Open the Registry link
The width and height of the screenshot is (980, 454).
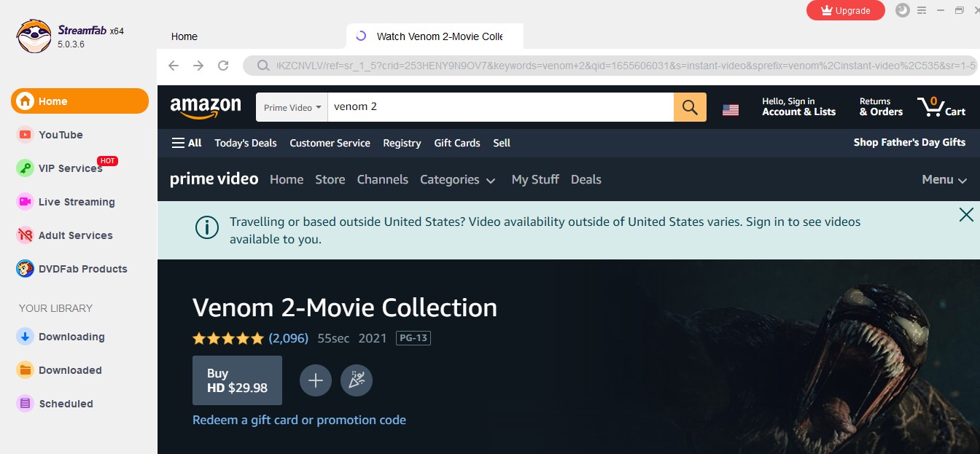coord(402,143)
